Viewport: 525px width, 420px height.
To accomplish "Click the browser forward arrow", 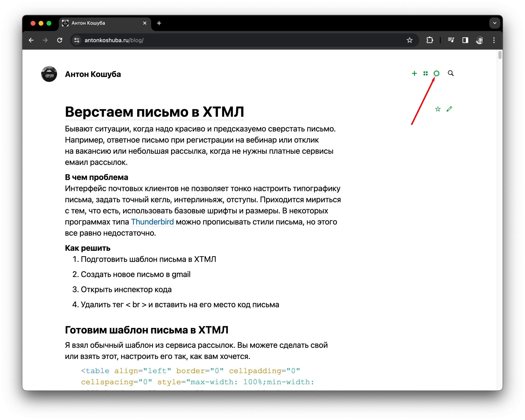I will (45, 40).
